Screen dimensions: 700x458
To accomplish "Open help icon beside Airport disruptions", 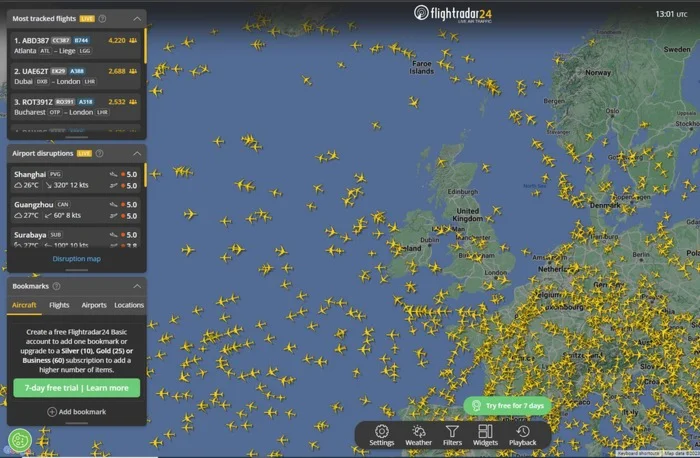I will click(100, 154).
